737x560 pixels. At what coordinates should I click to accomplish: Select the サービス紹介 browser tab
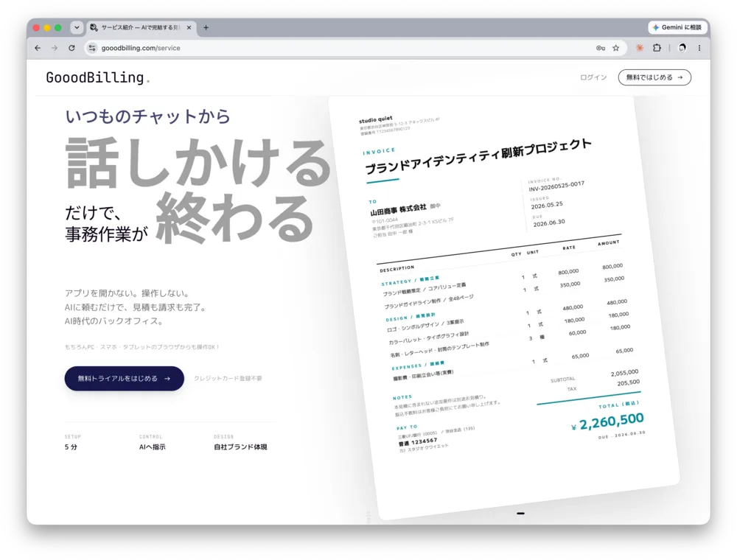point(140,28)
